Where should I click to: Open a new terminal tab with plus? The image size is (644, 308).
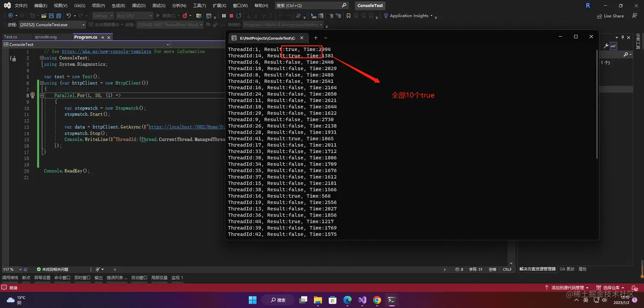click(x=316, y=38)
